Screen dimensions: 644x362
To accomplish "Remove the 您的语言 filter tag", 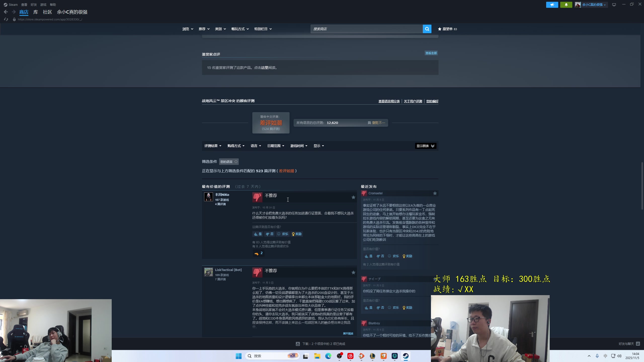I will click(236, 162).
